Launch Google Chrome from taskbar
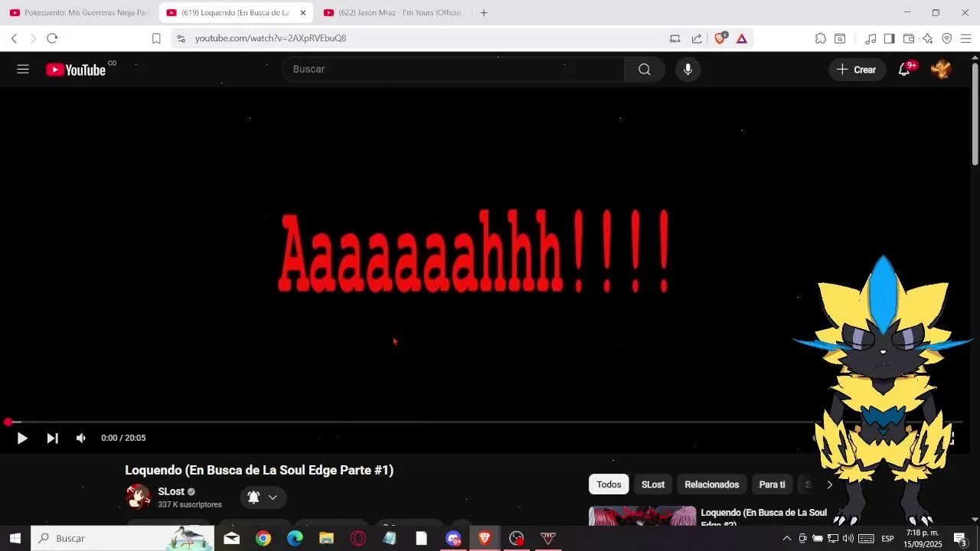Viewport: 980px width, 551px height. coord(263,539)
